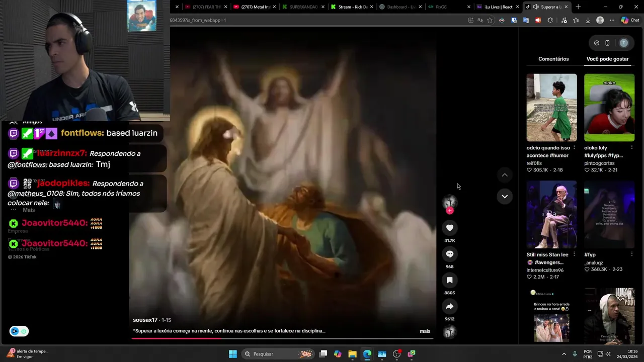Mute the tab via speaker icon
This screenshot has height=362, width=644.
pos(536,7)
